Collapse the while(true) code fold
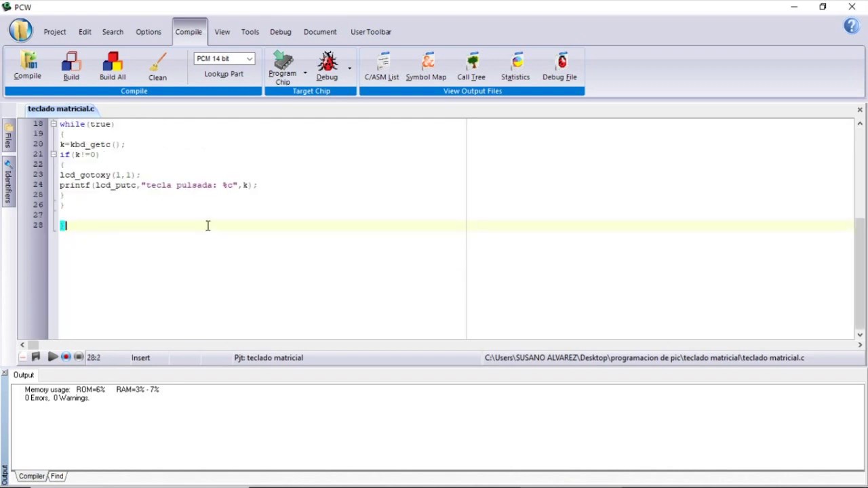 click(x=53, y=124)
